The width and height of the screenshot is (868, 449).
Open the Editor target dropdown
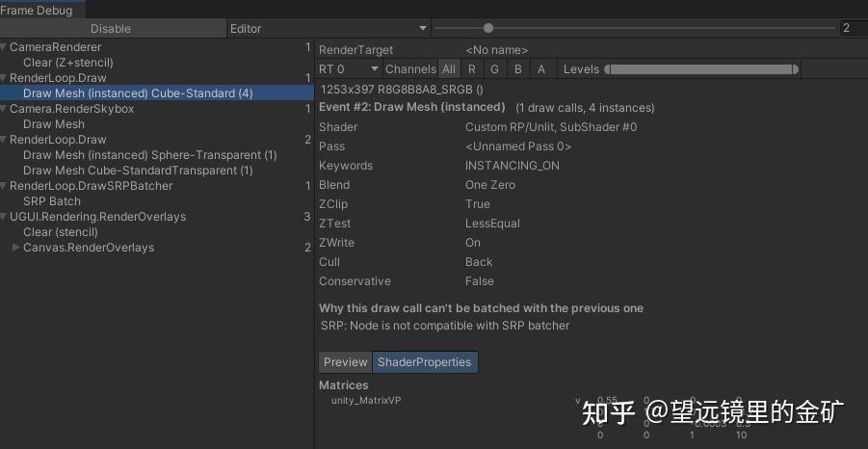329,29
